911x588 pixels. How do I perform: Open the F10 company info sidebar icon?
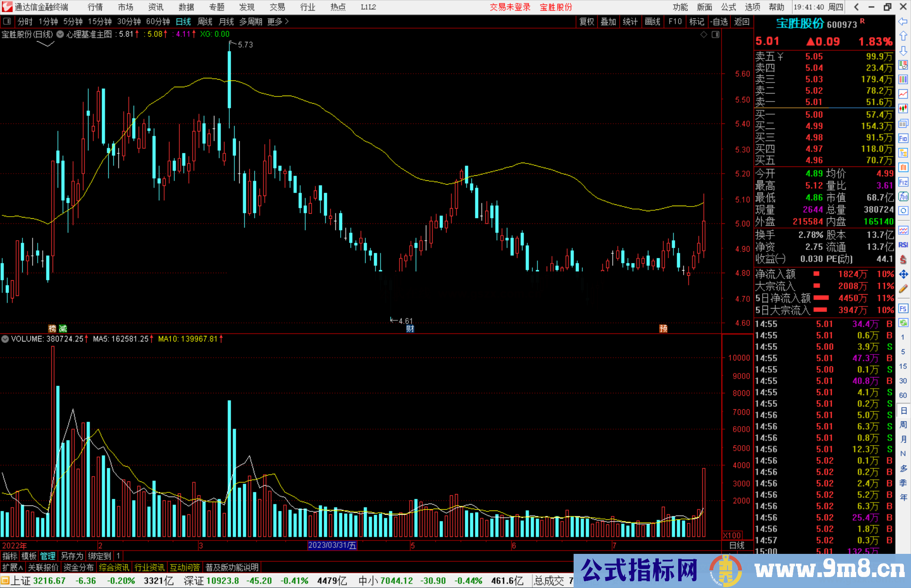[903, 138]
